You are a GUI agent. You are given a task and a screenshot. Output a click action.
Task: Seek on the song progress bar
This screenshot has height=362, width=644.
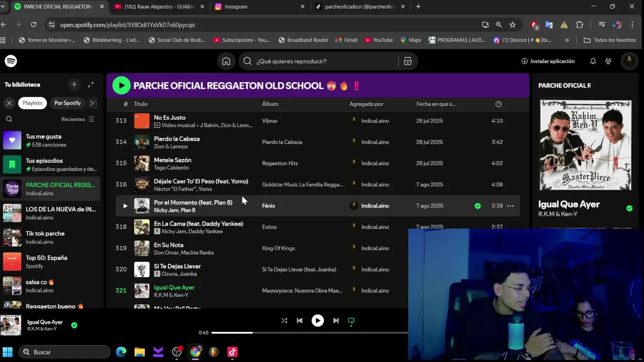coord(309,333)
